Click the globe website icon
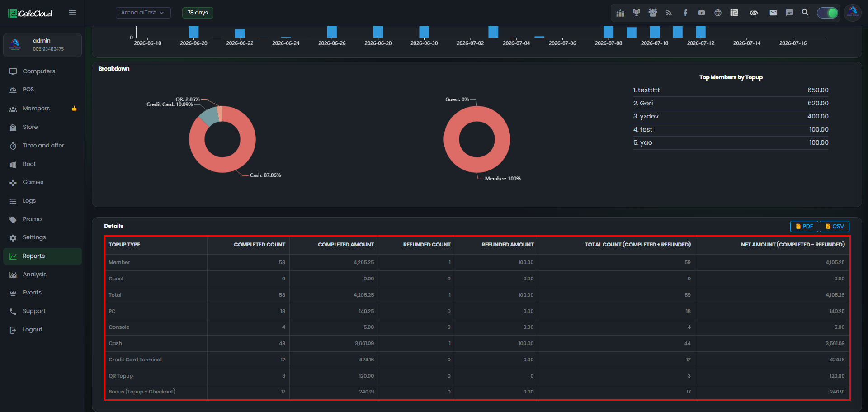This screenshot has width=868, height=412. 718,13
